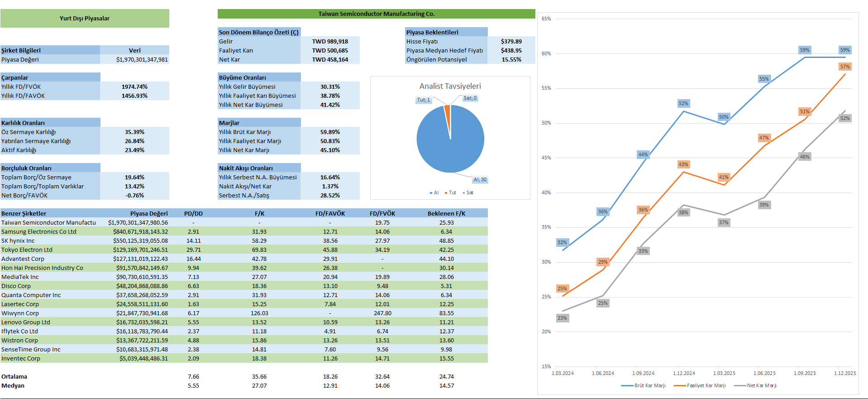This screenshot has width=868, height=399.
Task: Select the Taiwan Semiconductor Manufacturing Co. title bar
Action: [x=376, y=14]
